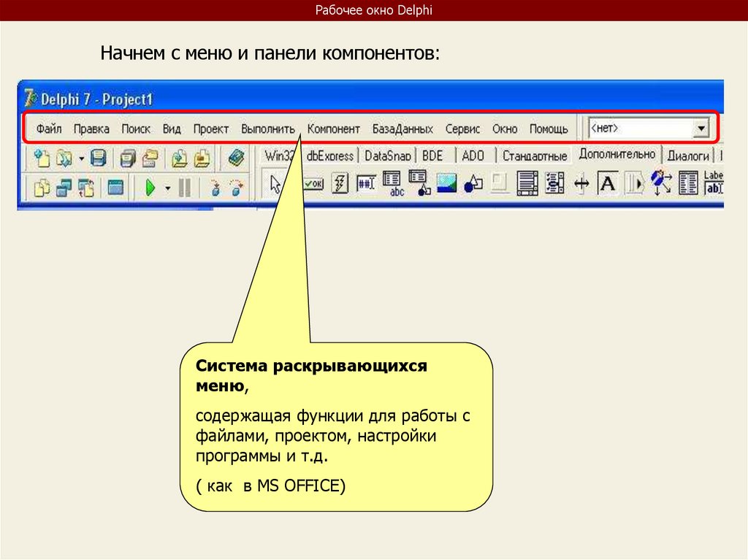
Task: Click the New Items toolbar icon
Action: [x=42, y=158]
